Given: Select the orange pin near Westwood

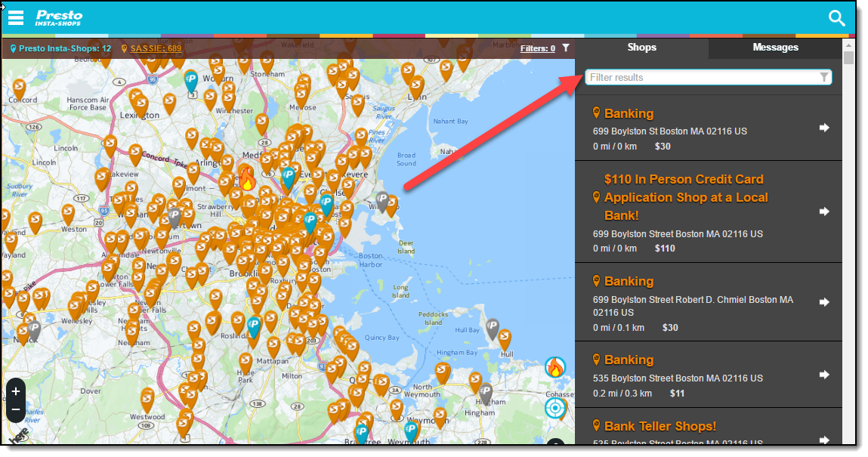Looking at the screenshot, I should coord(147,399).
